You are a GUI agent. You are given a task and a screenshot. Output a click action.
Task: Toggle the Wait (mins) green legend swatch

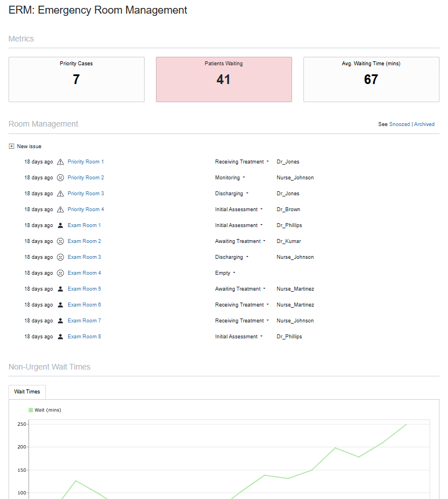[x=31, y=410]
